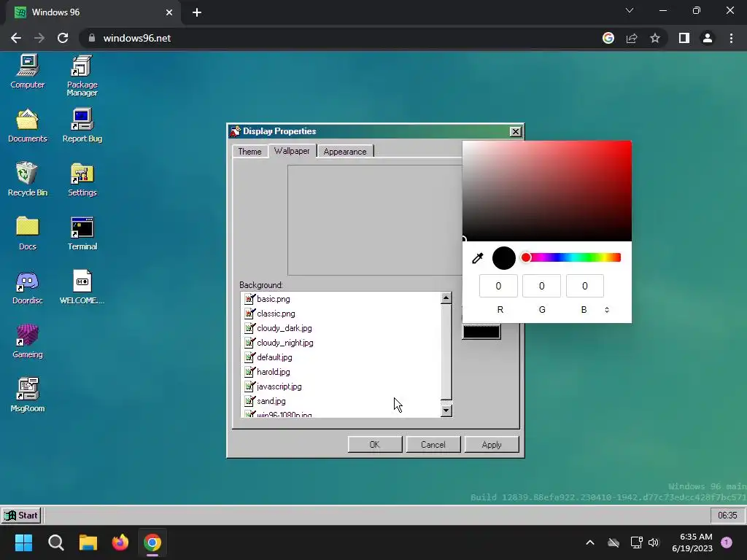Click the black background color swatch button
This screenshot has height=560, width=747.
[x=481, y=332]
